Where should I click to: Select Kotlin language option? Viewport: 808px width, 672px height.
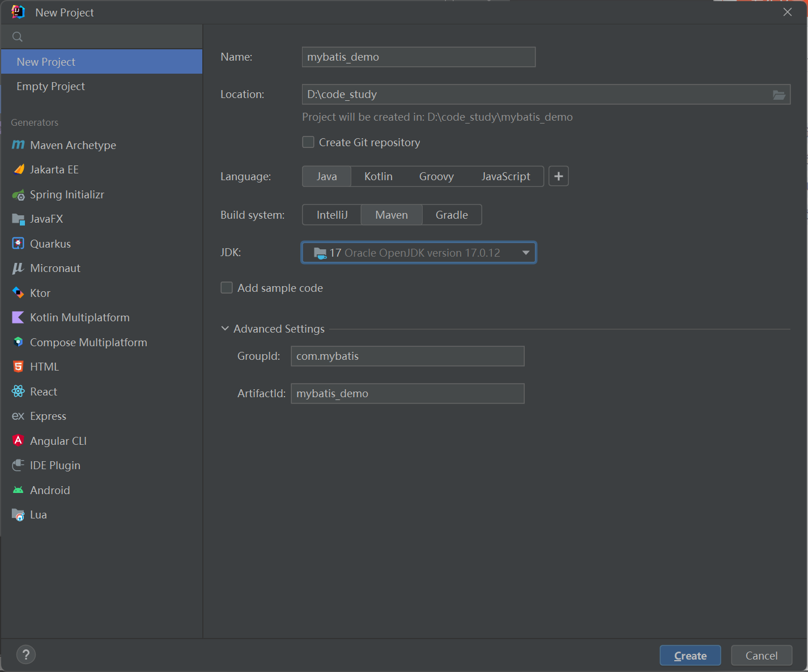coord(379,176)
